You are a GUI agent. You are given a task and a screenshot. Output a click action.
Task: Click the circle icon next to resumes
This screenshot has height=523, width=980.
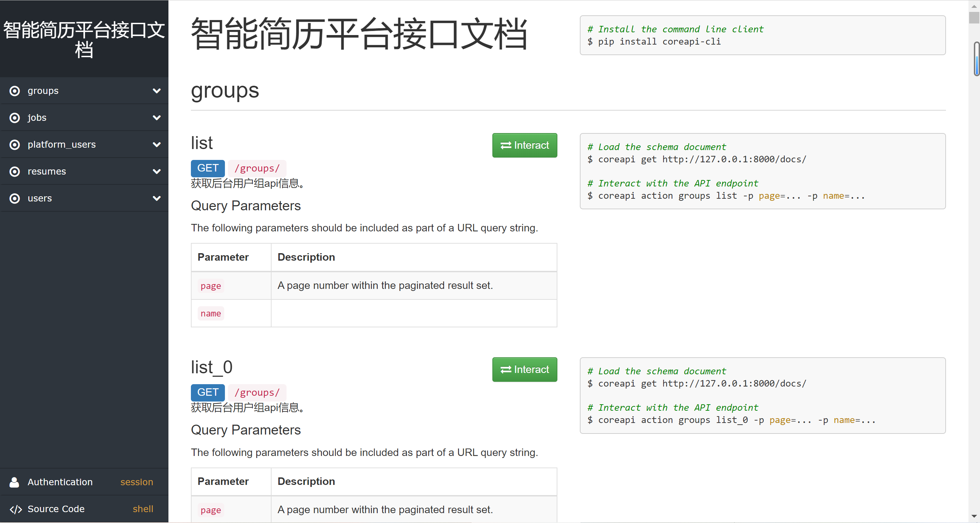tap(14, 171)
